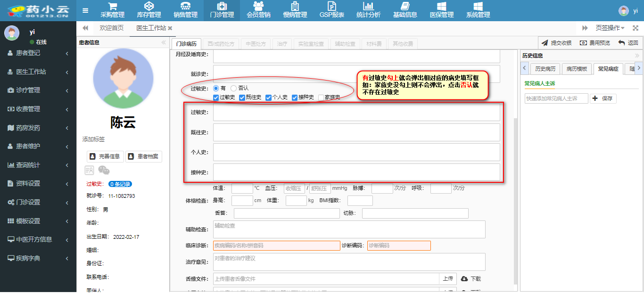Click the ID card icon under patient buttons

[90, 170]
